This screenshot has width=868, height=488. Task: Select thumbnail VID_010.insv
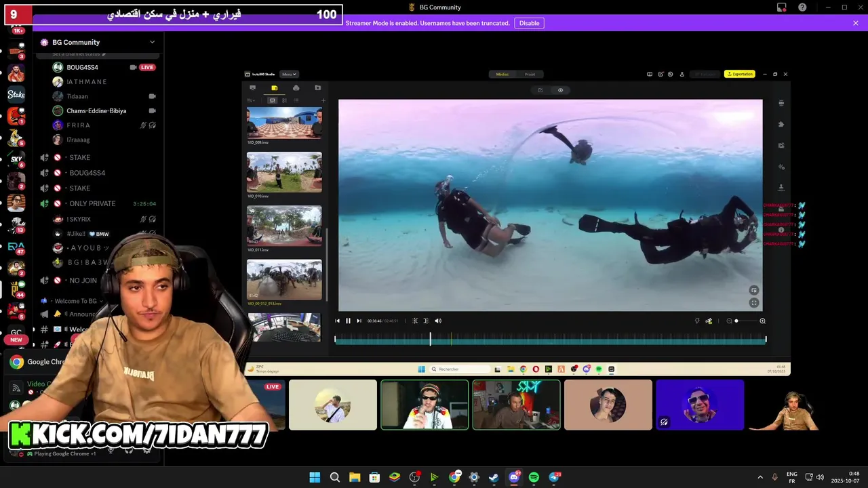tap(284, 172)
